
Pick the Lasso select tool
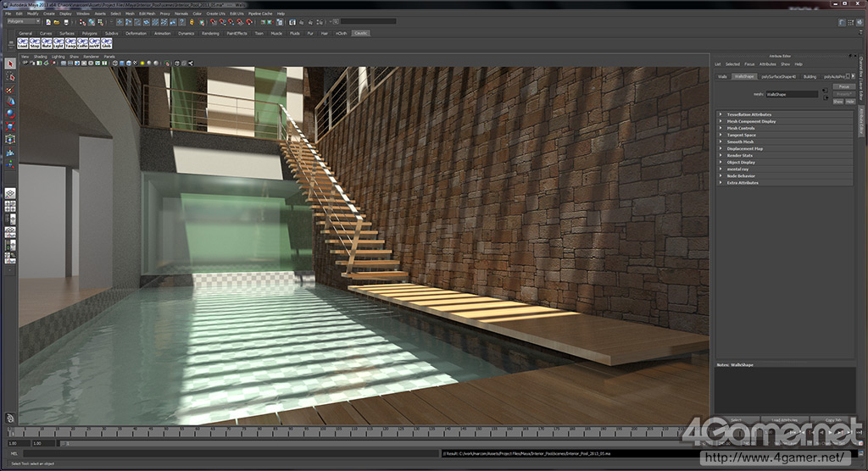[x=10, y=76]
